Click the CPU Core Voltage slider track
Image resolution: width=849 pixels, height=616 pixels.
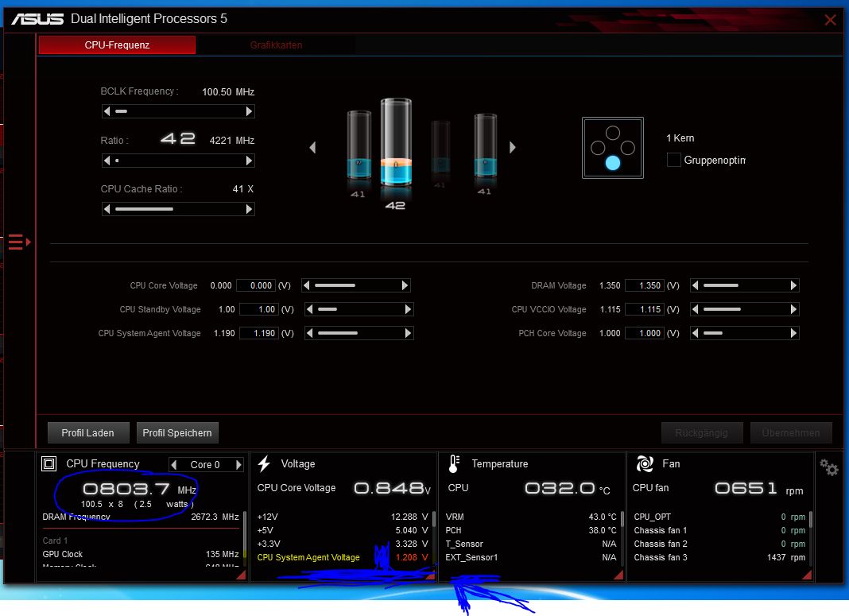pos(355,285)
